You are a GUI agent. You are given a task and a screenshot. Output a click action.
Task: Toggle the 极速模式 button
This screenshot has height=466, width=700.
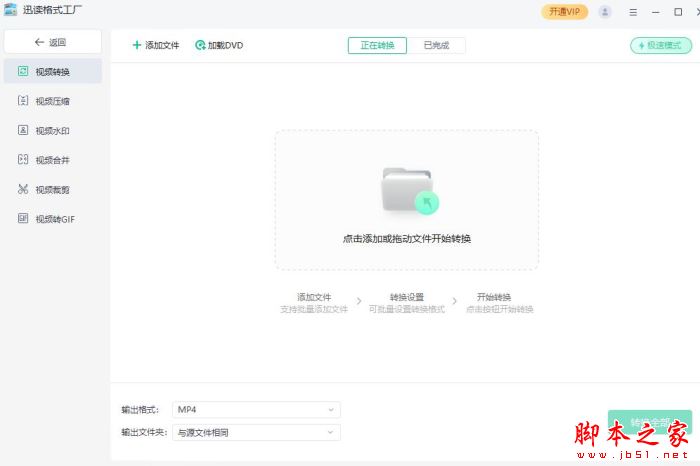pos(661,45)
